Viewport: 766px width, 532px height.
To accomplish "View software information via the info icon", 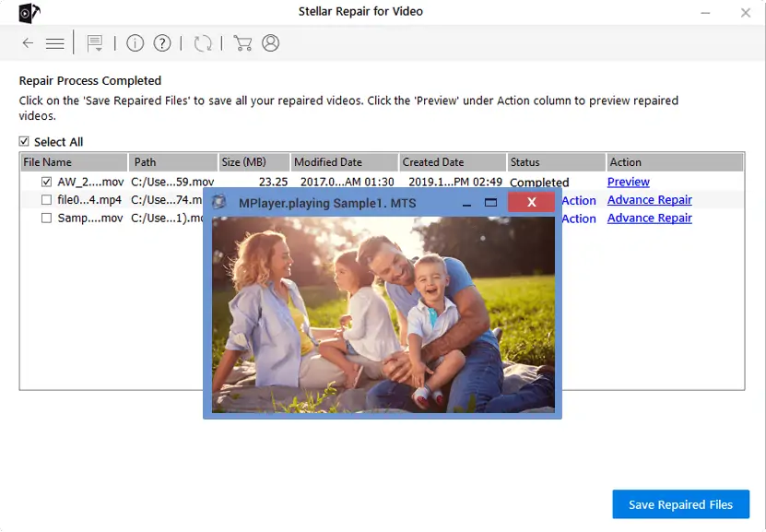I will [135, 42].
